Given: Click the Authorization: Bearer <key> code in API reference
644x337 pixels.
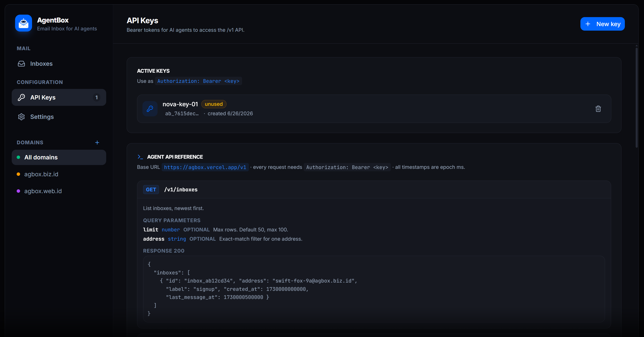Looking at the screenshot, I should [x=347, y=167].
